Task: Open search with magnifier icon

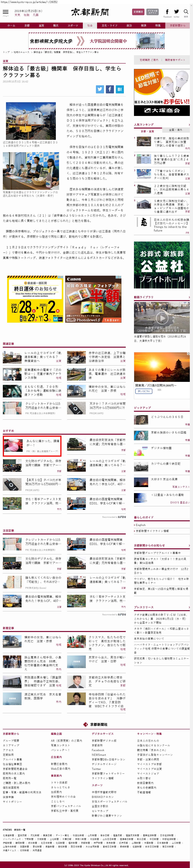Action: (x=186, y=12)
